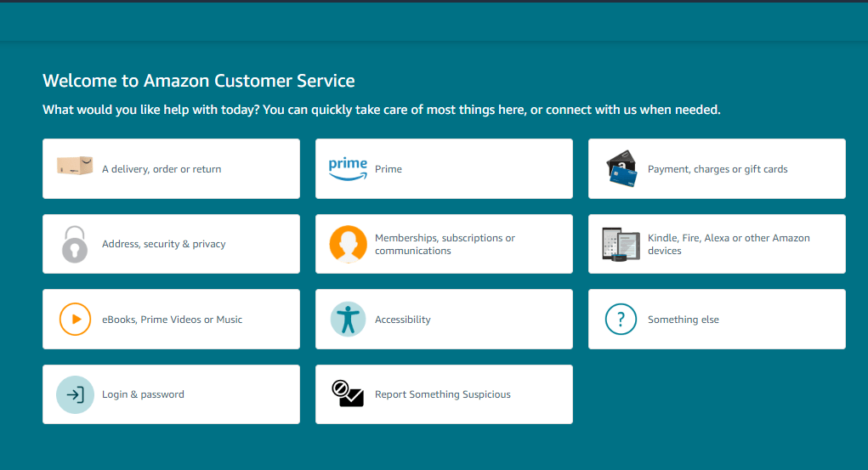Click the accessibility human figure icon
Image resolution: width=868 pixels, height=470 pixels.
(x=348, y=320)
